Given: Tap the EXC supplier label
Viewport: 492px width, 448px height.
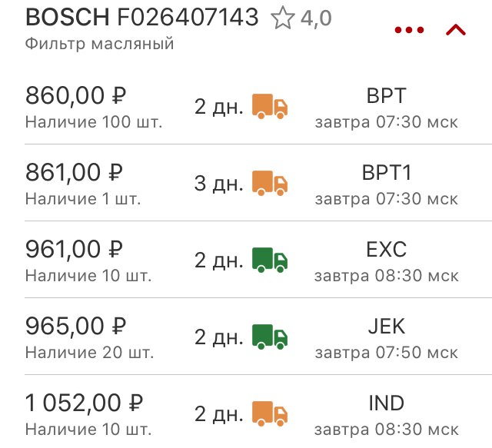Looking at the screenshot, I should pyautogui.click(x=386, y=250).
